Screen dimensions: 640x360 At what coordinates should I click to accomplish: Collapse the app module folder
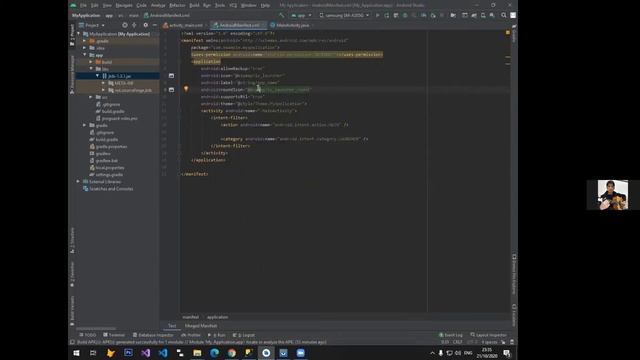85,55
